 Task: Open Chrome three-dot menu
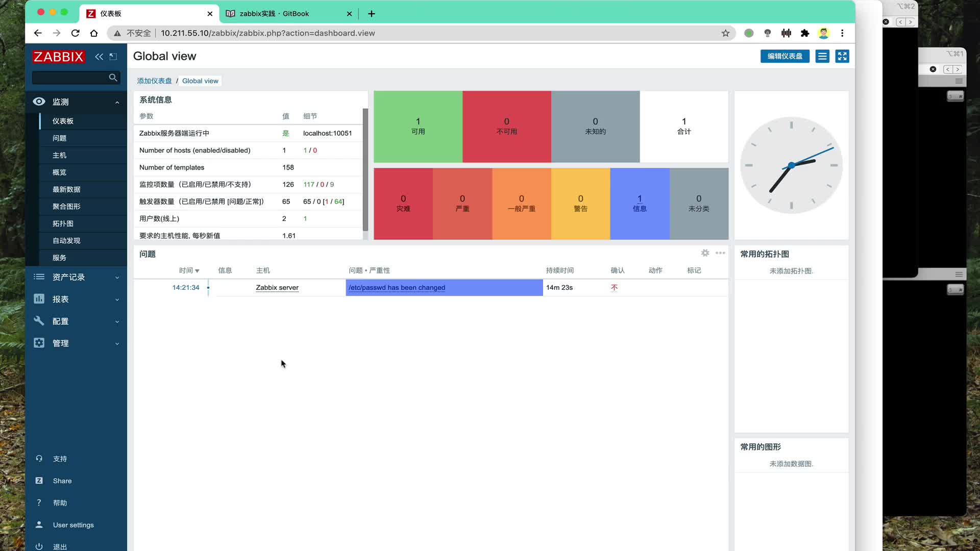(x=842, y=33)
